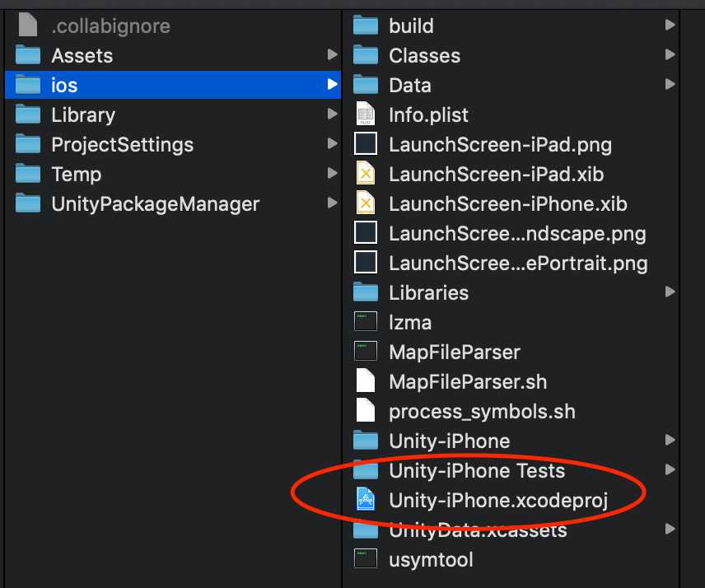Select the Libraries folder name
705x588 pixels.
tap(428, 293)
